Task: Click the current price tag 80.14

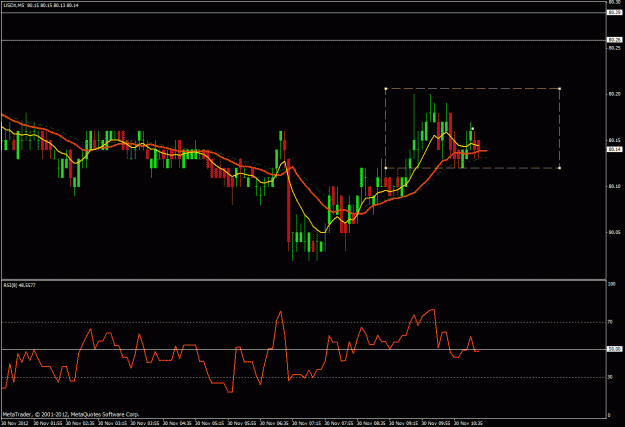Action: click(x=614, y=149)
